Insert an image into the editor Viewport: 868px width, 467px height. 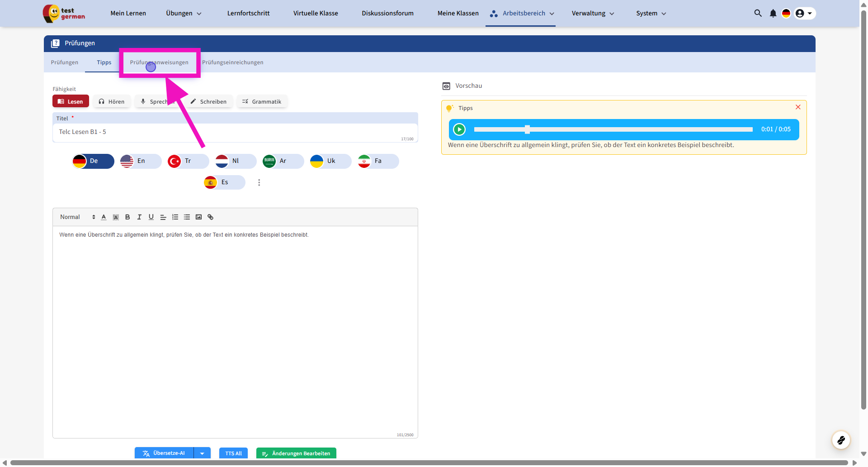pyautogui.click(x=198, y=217)
